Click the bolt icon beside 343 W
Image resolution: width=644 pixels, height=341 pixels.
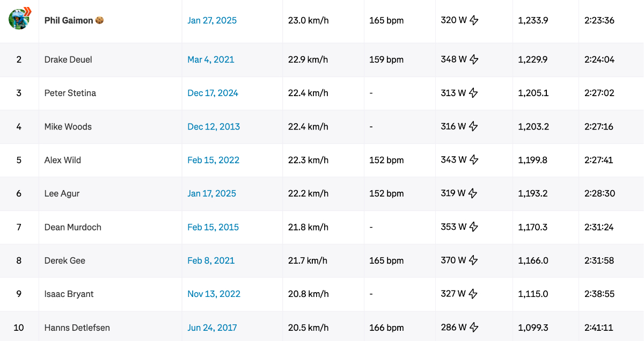pos(474,160)
